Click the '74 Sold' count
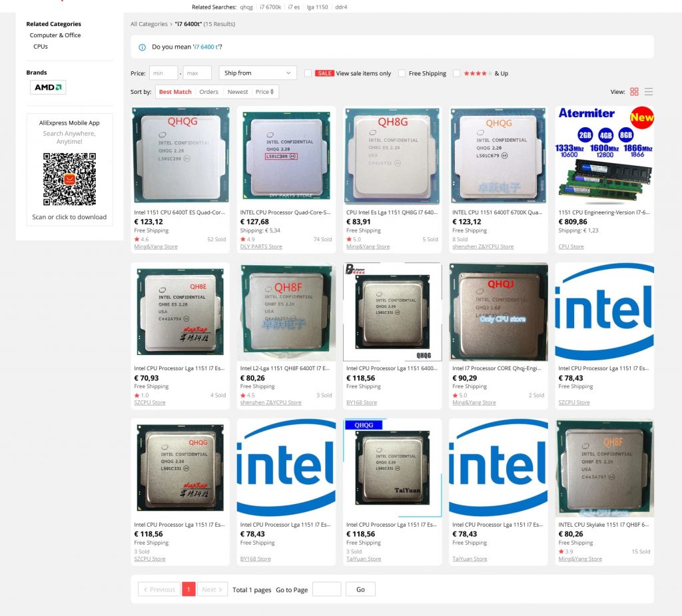The width and height of the screenshot is (682, 616). [x=322, y=239]
